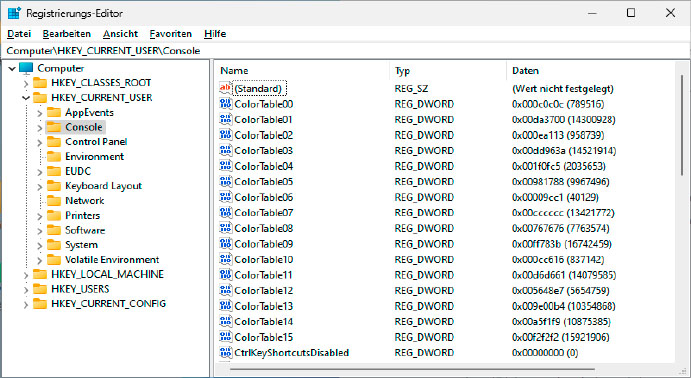691x378 pixels.
Task: Expand the HKEY_CURRENT_CONFIG hive
Action: pyautogui.click(x=26, y=304)
